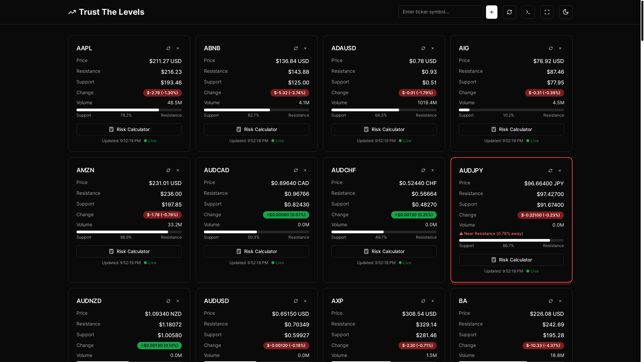Click AUDCAD change badge 0.07%
The image size is (644, 362).
point(286,215)
